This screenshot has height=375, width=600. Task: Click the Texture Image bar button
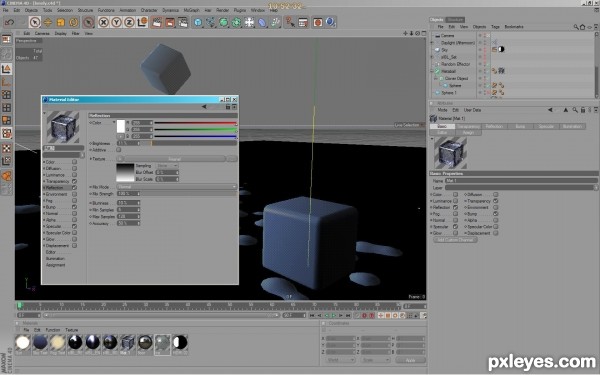[174, 158]
